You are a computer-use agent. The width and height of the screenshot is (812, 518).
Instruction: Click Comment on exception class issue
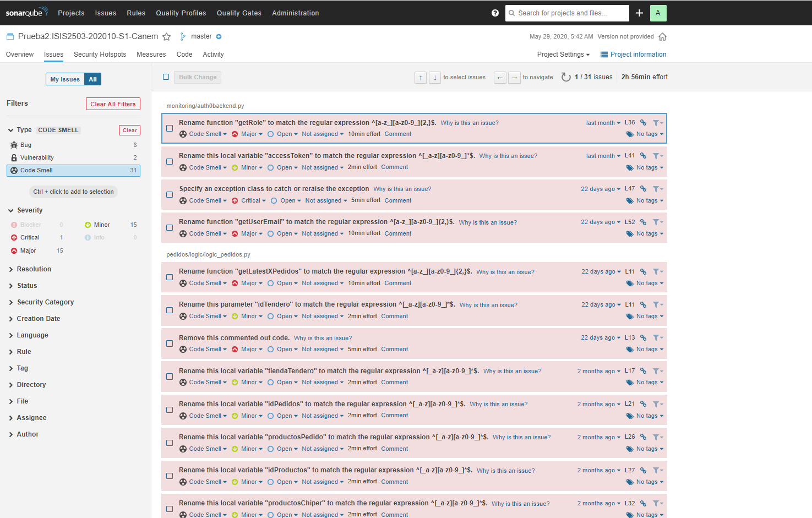(x=398, y=200)
